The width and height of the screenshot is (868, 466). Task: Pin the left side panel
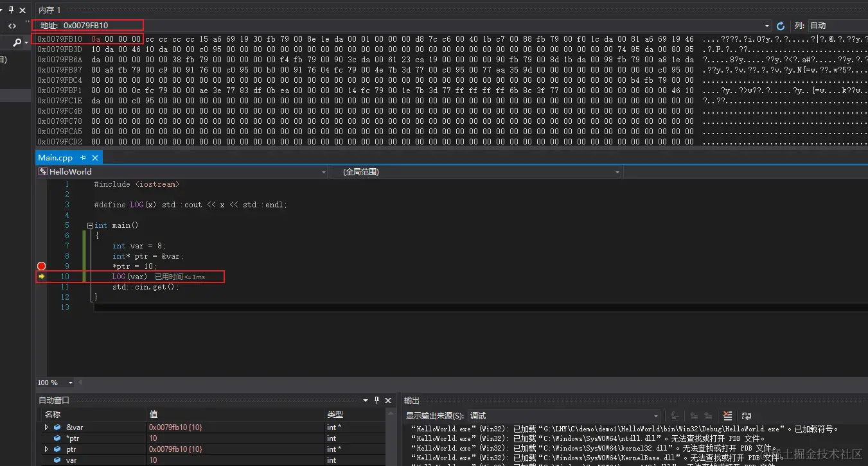point(11,10)
